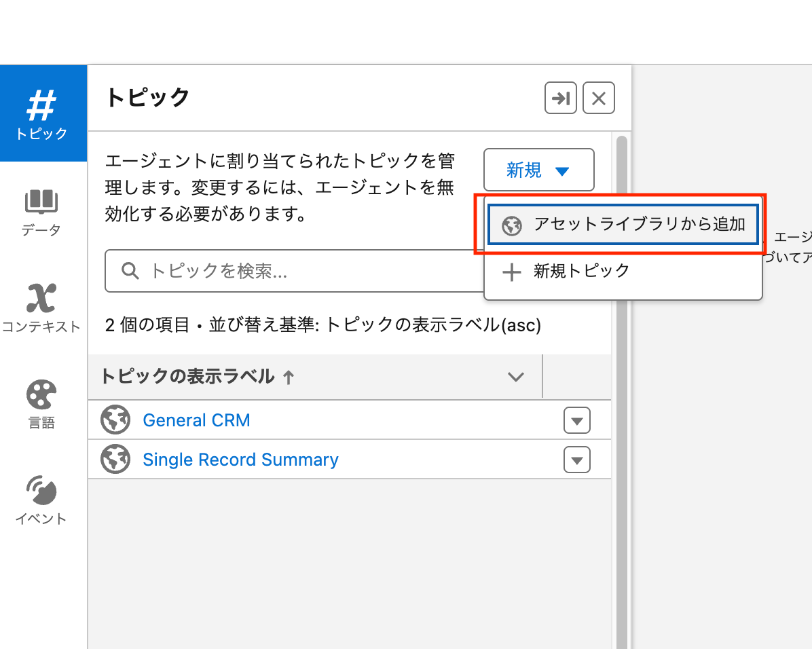Screen dimensions: 812x649
Task: Open the Single Record Summary topic link
Action: point(240,460)
